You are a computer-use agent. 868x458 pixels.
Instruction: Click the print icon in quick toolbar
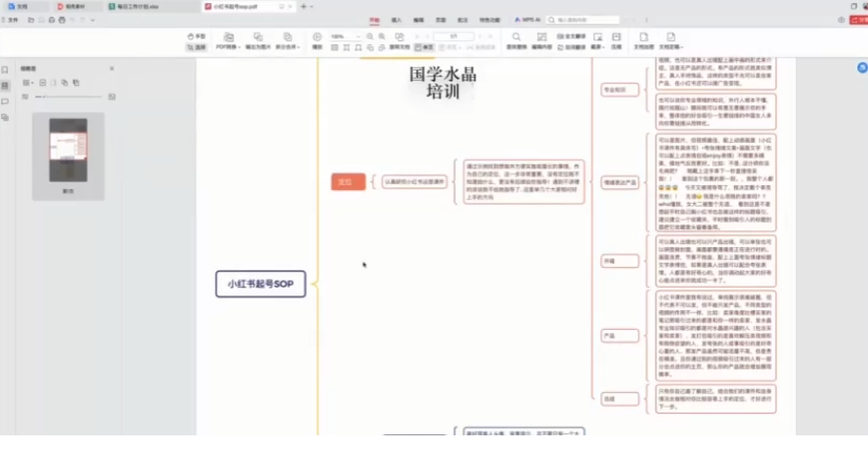[x=62, y=20]
